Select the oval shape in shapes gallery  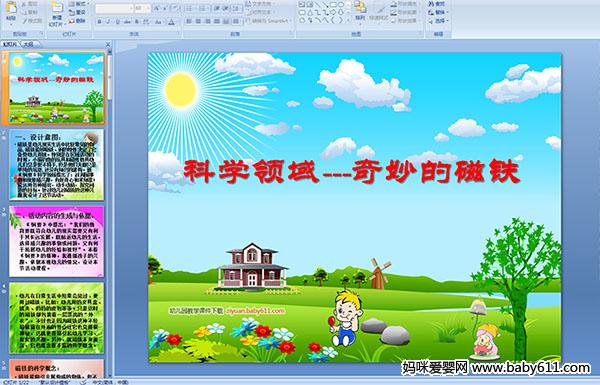point(341,5)
